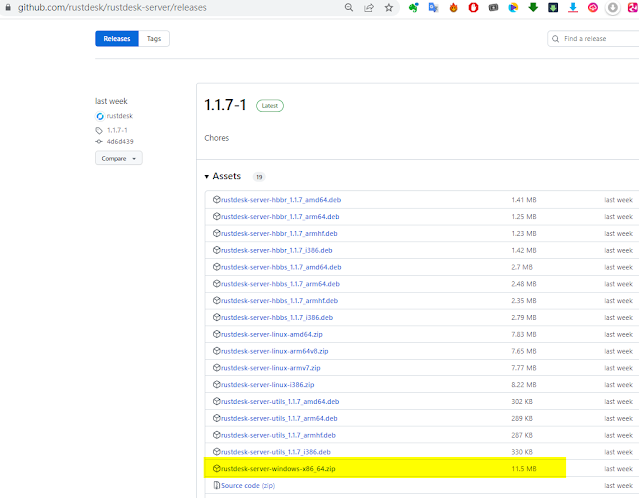The height and width of the screenshot is (498, 639).
Task: Click the file icon beside Source code (zip)
Action: 217,485
